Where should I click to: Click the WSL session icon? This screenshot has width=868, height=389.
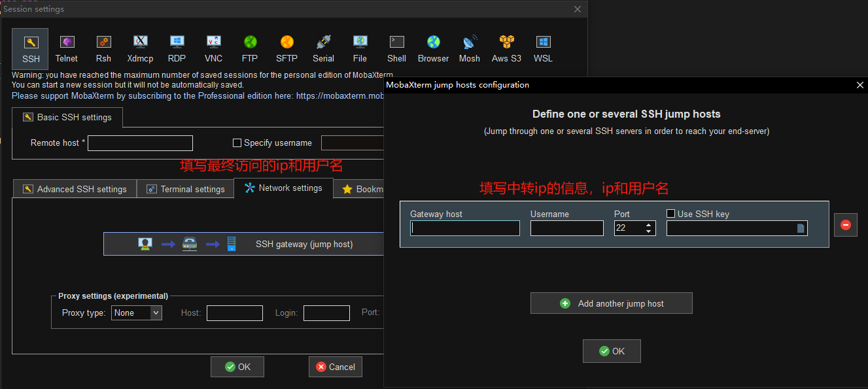(x=543, y=49)
